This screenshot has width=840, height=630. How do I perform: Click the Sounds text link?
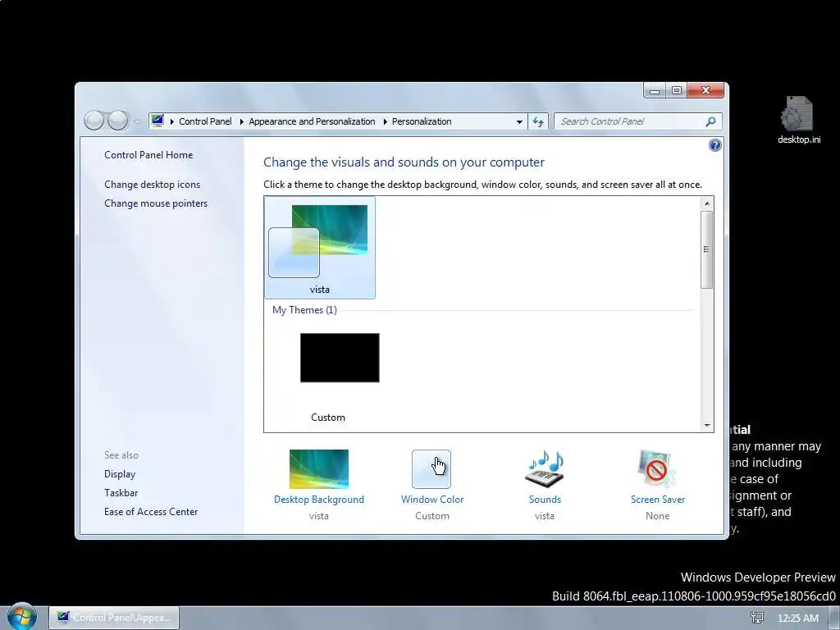click(x=545, y=500)
